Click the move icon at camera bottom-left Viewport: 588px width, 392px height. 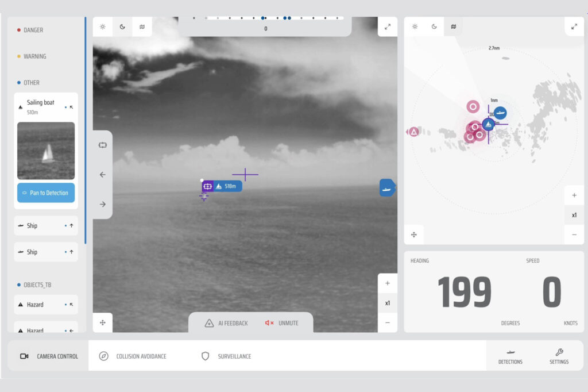click(x=103, y=323)
